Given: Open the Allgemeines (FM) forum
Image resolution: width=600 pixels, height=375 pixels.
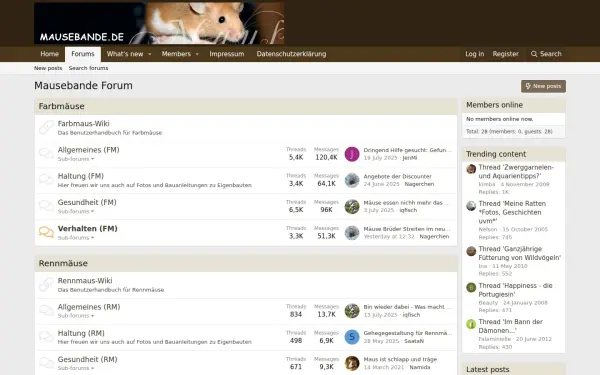Looking at the screenshot, I should [88, 150].
